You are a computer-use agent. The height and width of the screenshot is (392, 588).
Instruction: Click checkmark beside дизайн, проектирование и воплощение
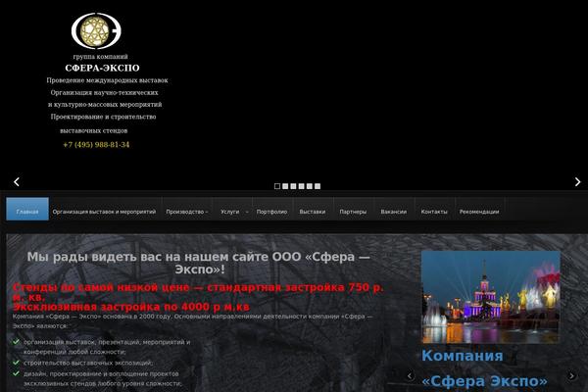coord(16,373)
